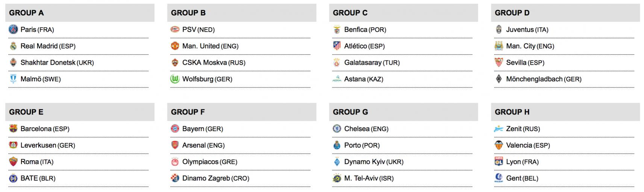Open the Shakhtar Donetsk team link
The image size is (644, 192).
48,62
